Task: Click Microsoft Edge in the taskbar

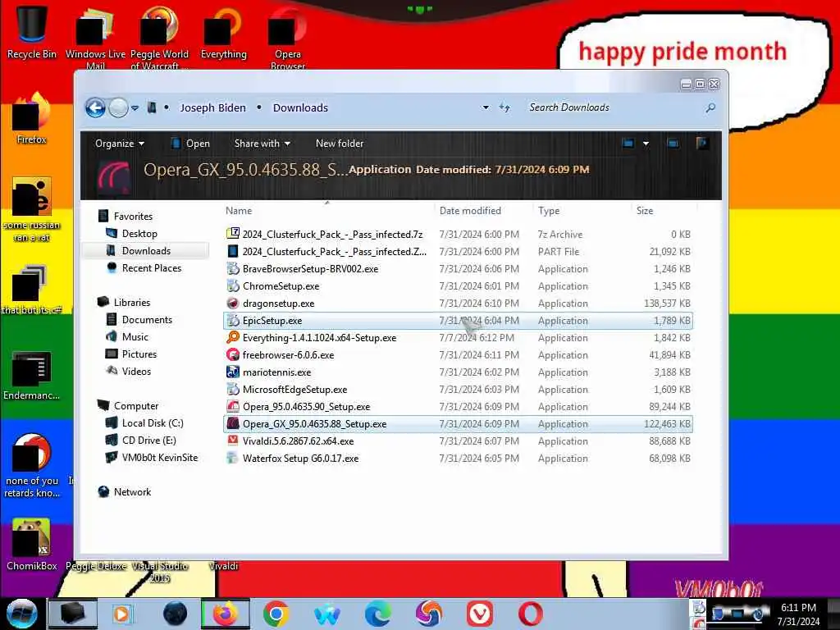Action: tap(377, 614)
